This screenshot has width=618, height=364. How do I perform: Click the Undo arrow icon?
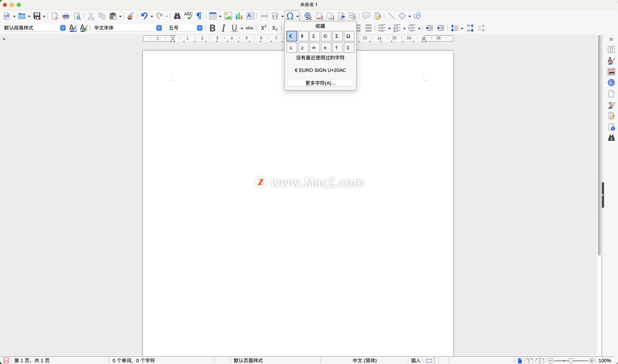(x=144, y=16)
